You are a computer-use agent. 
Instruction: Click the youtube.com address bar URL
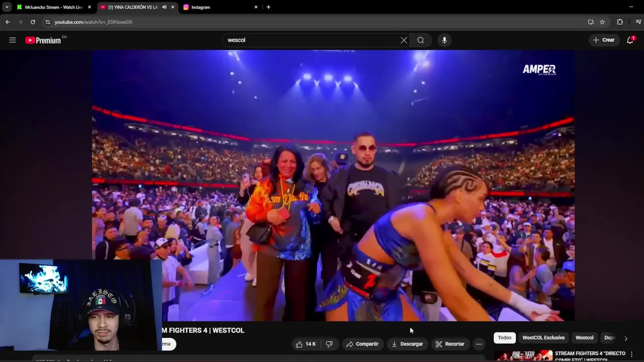[x=94, y=22]
